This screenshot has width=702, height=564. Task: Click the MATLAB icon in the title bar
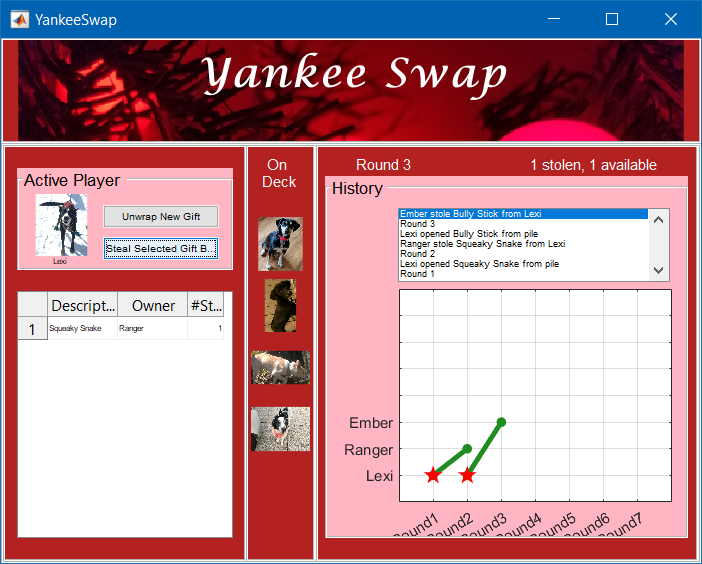click(x=19, y=19)
